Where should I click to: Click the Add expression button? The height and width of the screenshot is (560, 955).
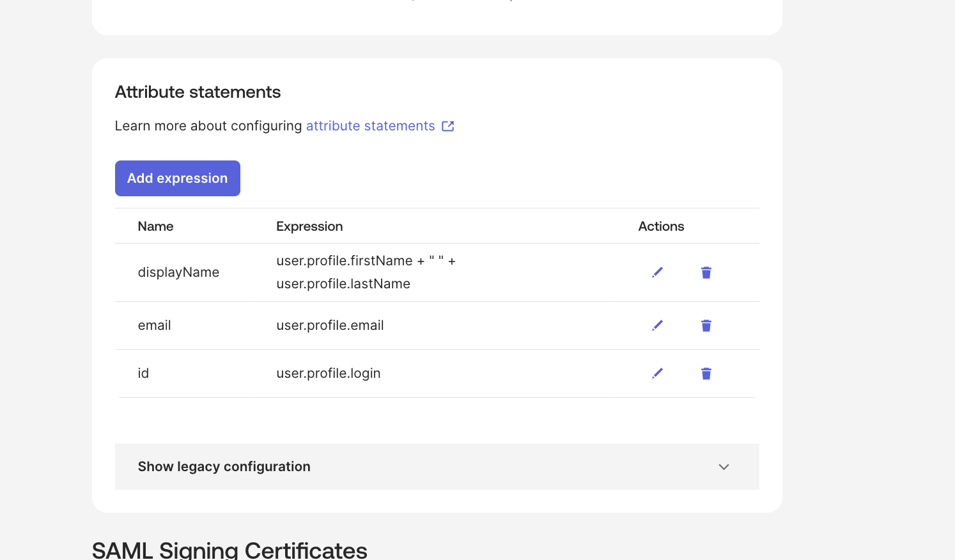click(178, 178)
